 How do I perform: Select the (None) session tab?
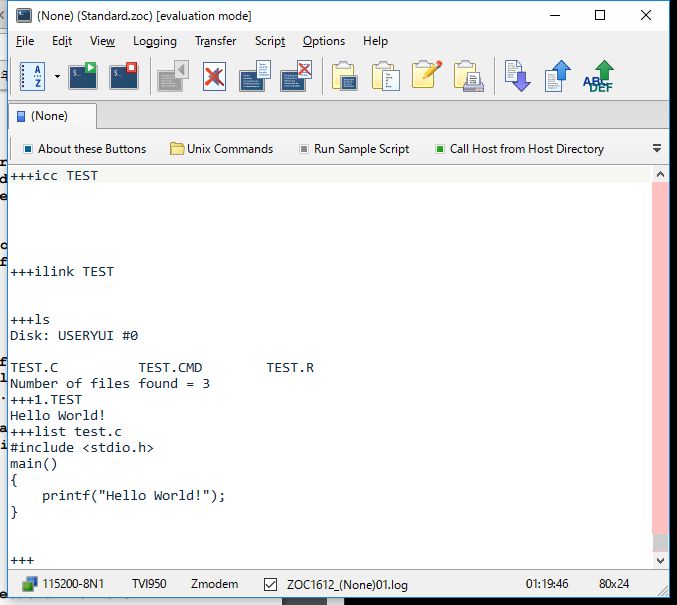pyautogui.click(x=52, y=116)
